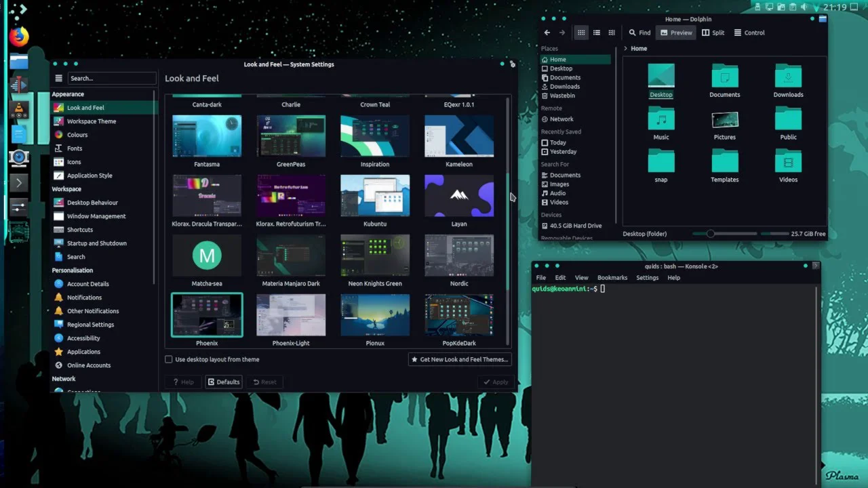Open the webcam app icon in dock
The height and width of the screenshot is (488, 868).
pos(19,157)
